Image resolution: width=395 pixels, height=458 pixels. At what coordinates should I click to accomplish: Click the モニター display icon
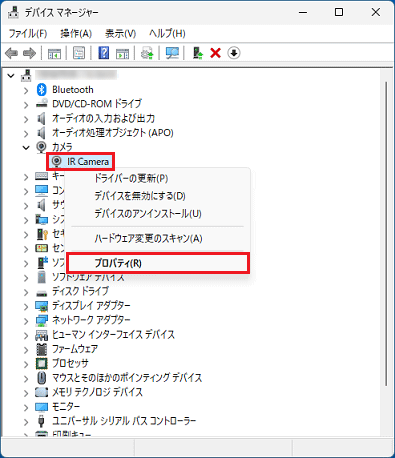click(x=41, y=407)
